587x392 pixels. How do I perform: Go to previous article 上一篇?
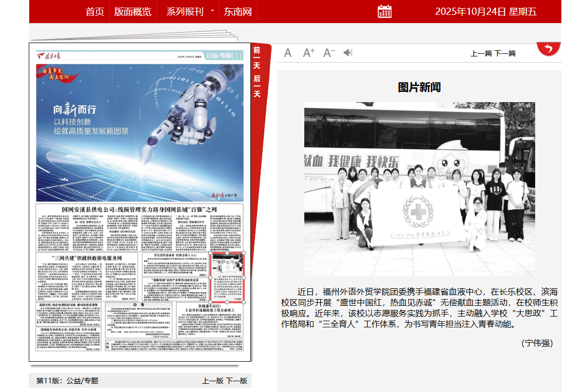[x=481, y=53]
